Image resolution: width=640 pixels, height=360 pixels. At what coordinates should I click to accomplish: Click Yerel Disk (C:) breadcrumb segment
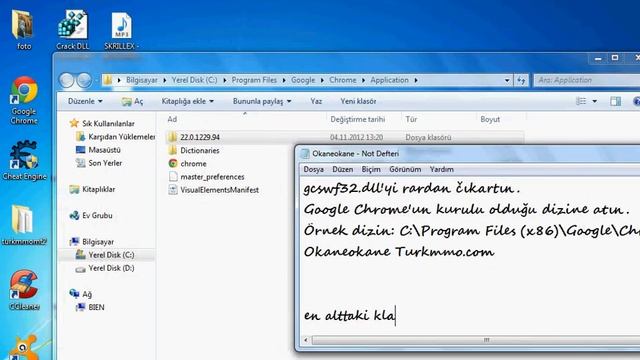tap(194, 80)
